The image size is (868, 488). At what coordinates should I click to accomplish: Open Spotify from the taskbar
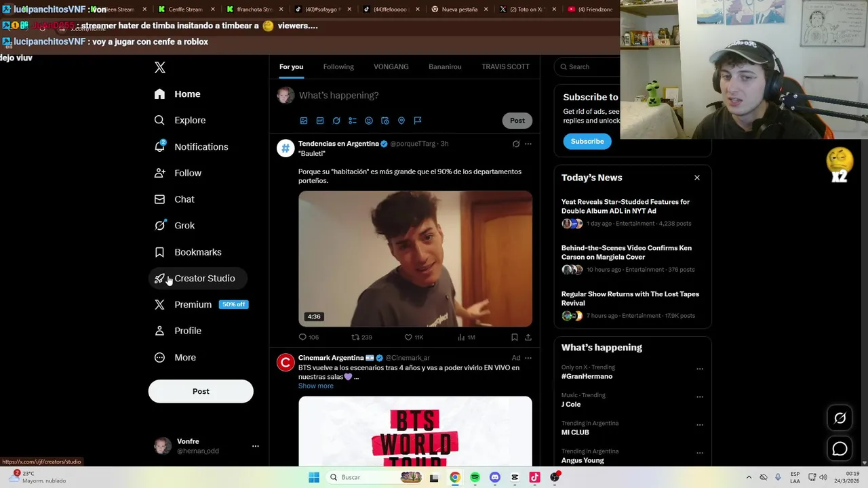(475, 477)
